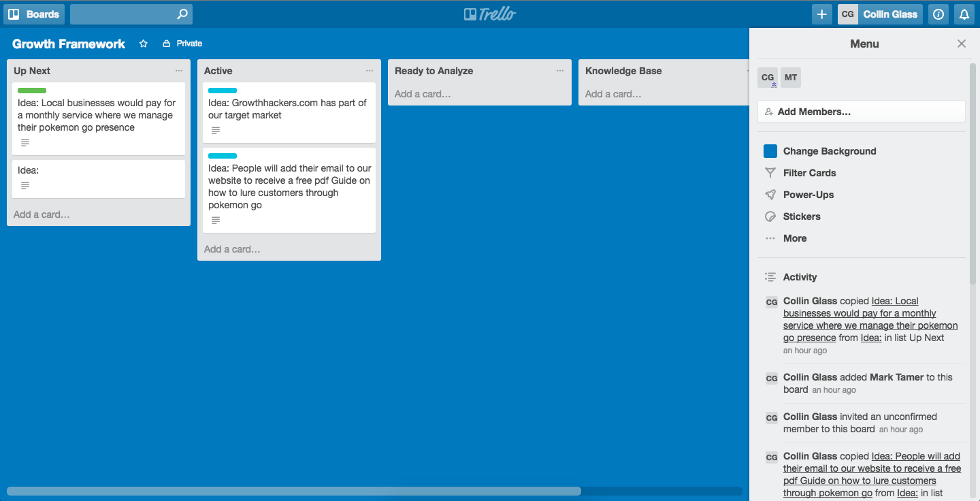Open the Active list options menu
This screenshot has height=501, width=980.
pos(370,70)
